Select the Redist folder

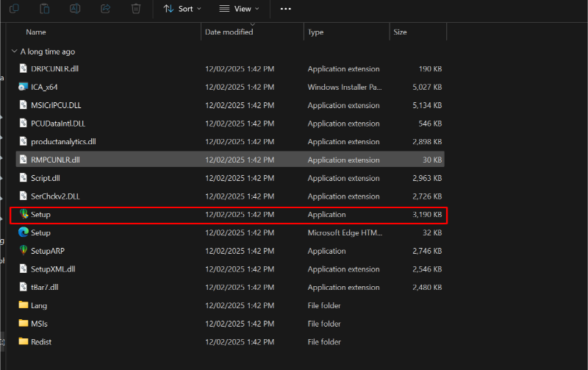tap(41, 342)
